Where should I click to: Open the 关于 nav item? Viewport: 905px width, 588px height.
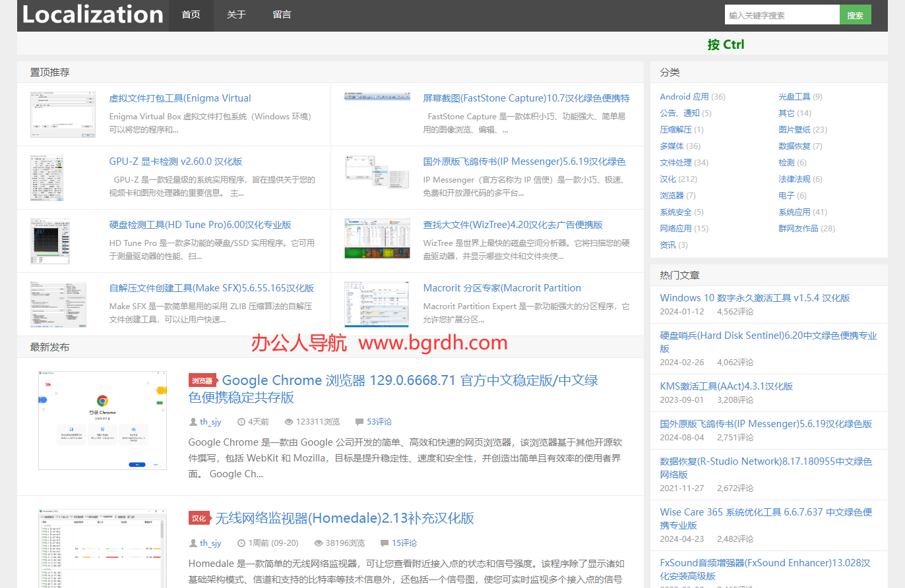pos(236,15)
